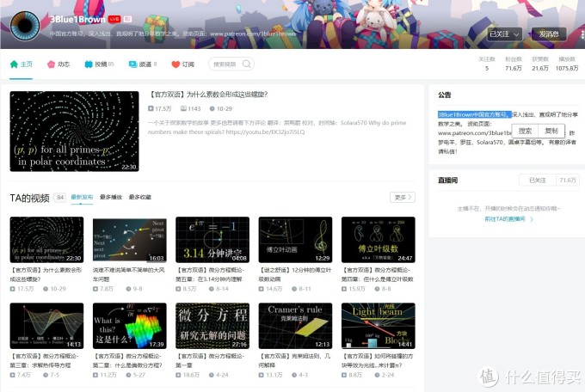Open the 12:29 Fourier animation thumbnail
The height and width of the screenshot is (392, 585).
pos(295,240)
